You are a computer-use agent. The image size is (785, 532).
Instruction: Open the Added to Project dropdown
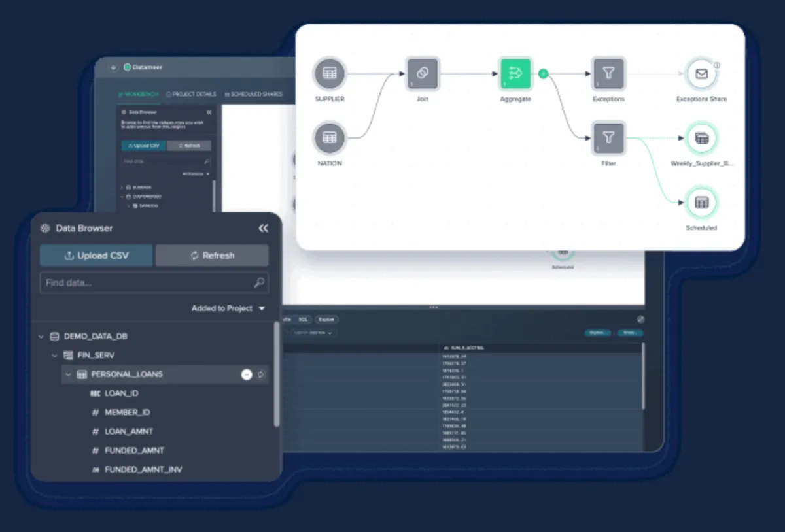click(x=228, y=308)
